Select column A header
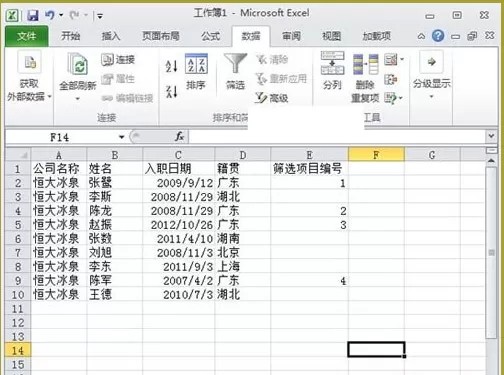The width and height of the screenshot is (504, 375). tap(59, 155)
